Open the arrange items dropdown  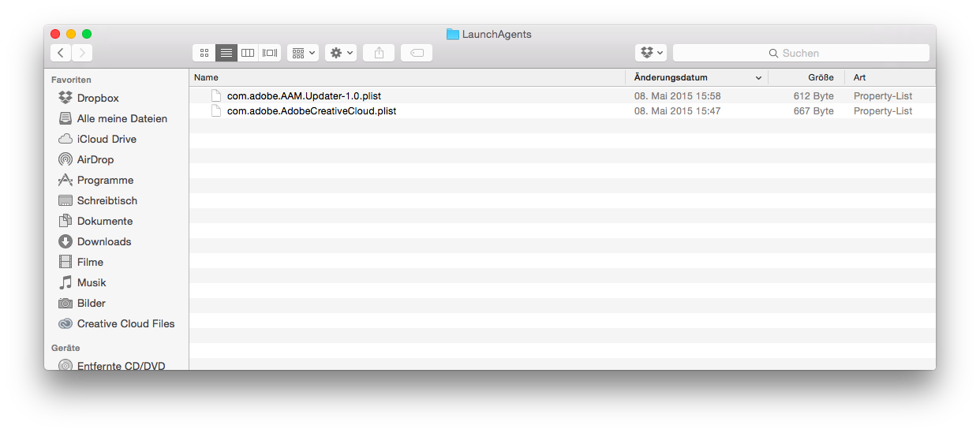click(303, 53)
